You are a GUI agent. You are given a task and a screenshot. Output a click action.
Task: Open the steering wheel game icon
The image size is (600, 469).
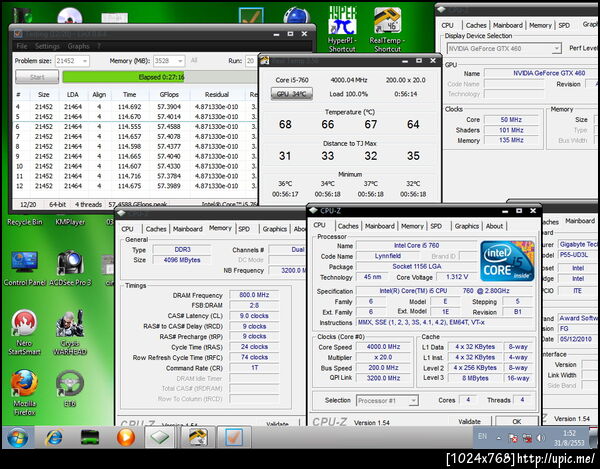pos(70,387)
